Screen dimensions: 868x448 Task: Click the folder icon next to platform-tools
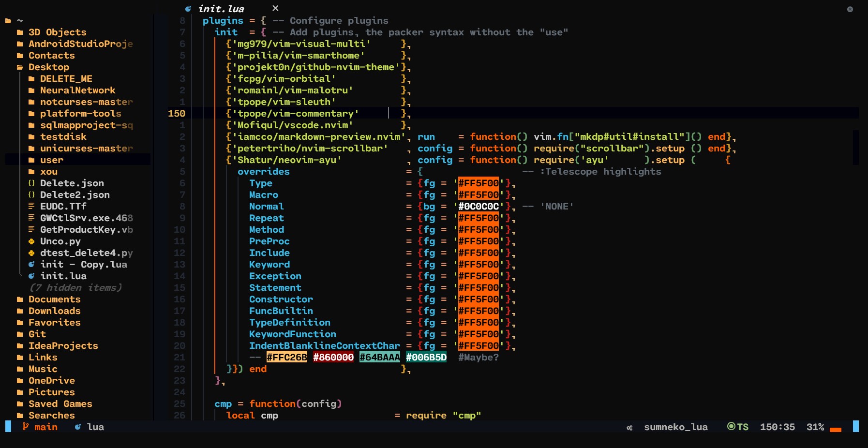click(x=31, y=114)
